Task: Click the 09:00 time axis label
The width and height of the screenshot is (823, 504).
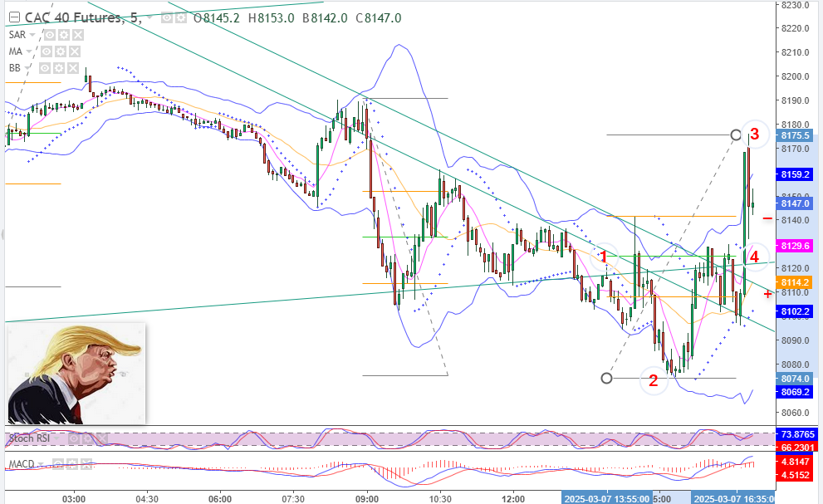Action: (367, 499)
